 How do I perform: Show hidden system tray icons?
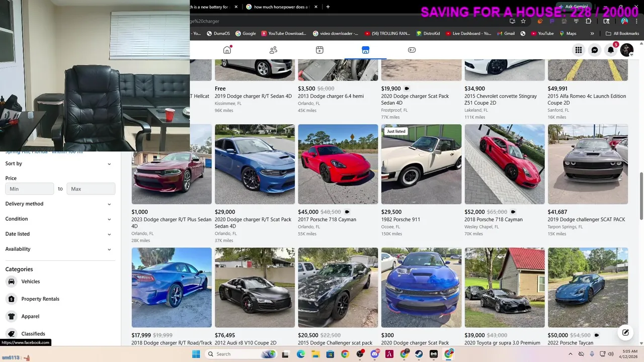[570, 354]
